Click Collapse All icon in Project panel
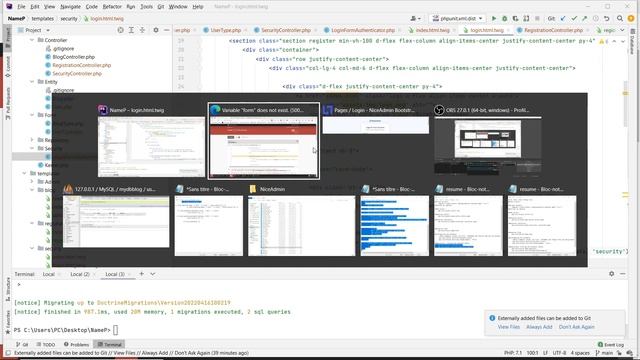Viewport: 640px width, 360px height. 142,30
